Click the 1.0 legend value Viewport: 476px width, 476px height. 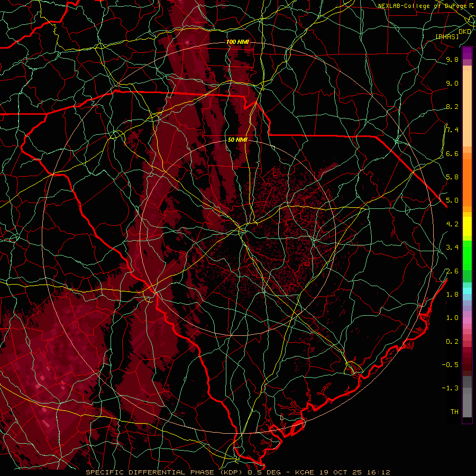(452, 318)
